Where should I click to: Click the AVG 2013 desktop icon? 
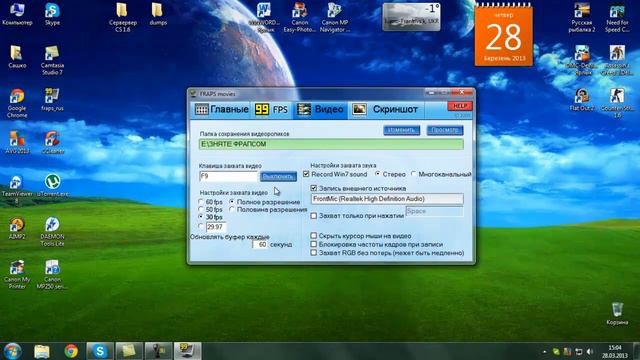coord(17,142)
